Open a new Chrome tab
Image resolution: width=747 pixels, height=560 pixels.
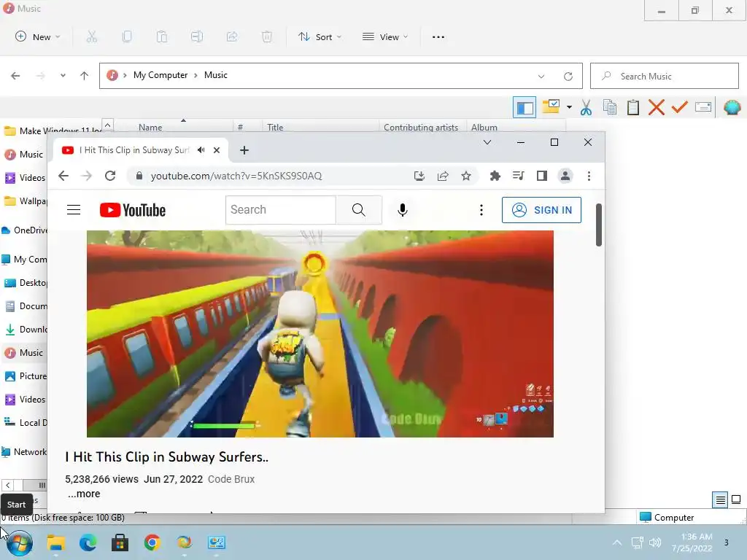[244, 150]
